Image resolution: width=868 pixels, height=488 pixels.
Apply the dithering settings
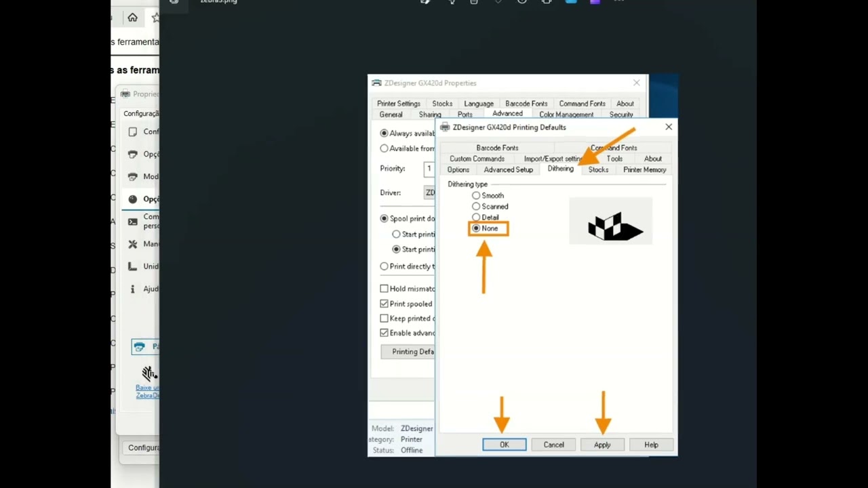602,445
